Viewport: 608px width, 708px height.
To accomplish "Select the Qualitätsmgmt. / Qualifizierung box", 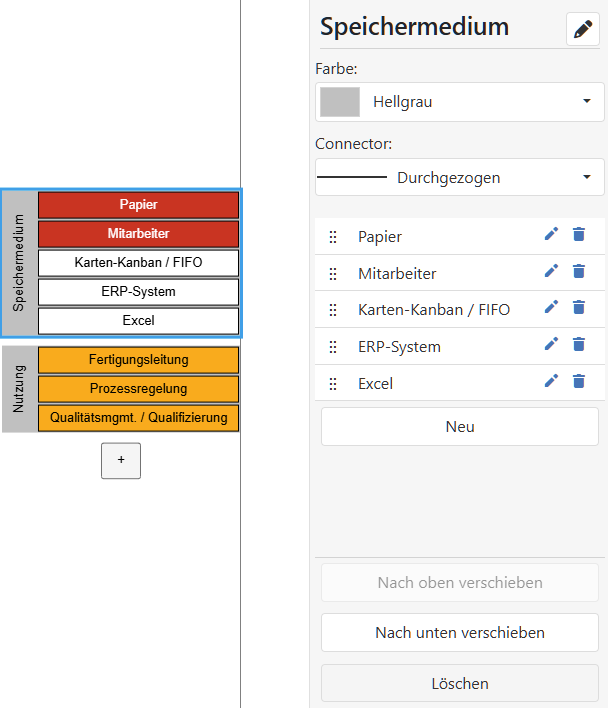I will click(x=139, y=418).
